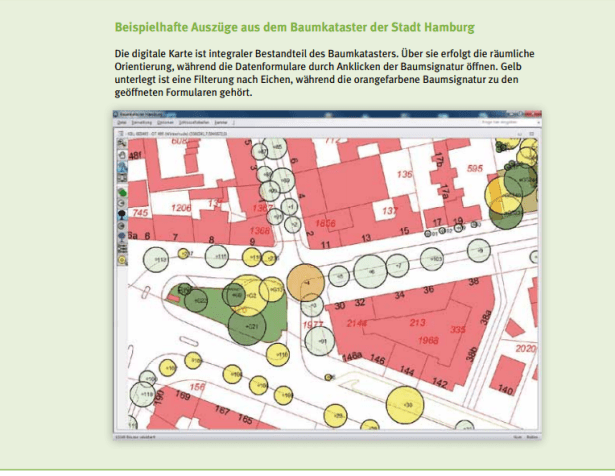Open the Datei menu
615x476 pixels.
(122, 121)
